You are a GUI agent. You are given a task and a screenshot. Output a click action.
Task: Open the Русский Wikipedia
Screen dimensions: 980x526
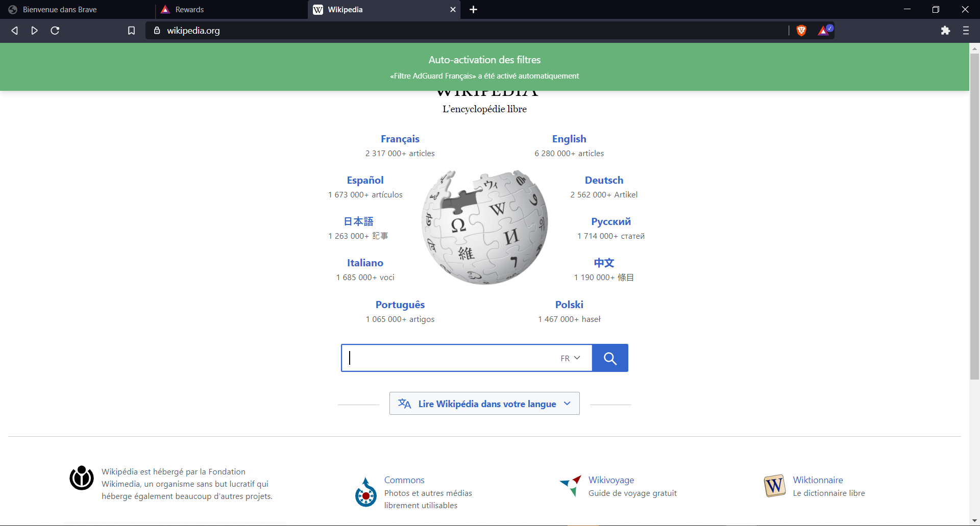click(611, 221)
